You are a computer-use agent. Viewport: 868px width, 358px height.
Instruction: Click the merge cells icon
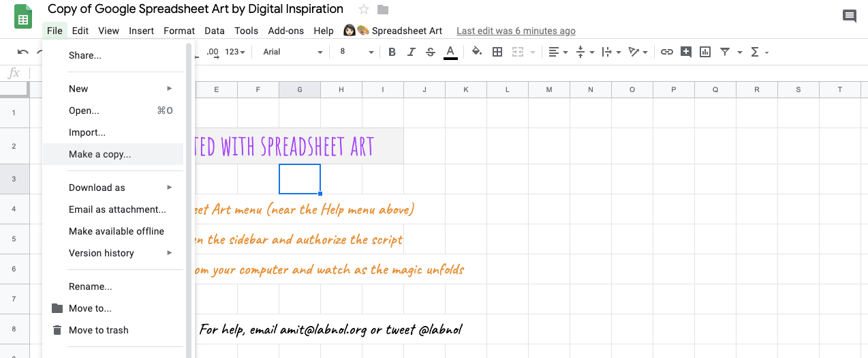[x=518, y=52]
